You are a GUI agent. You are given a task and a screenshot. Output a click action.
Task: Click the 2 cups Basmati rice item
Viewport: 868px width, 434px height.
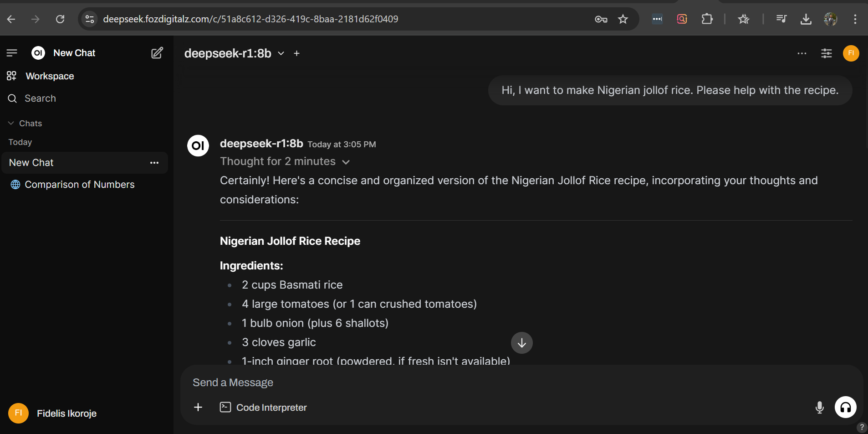(292, 285)
